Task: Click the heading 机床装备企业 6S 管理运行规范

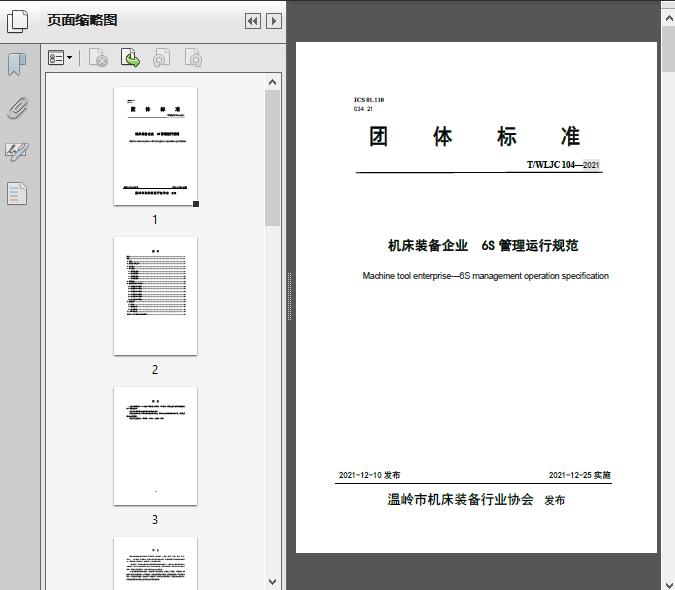Action: (483, 245)
